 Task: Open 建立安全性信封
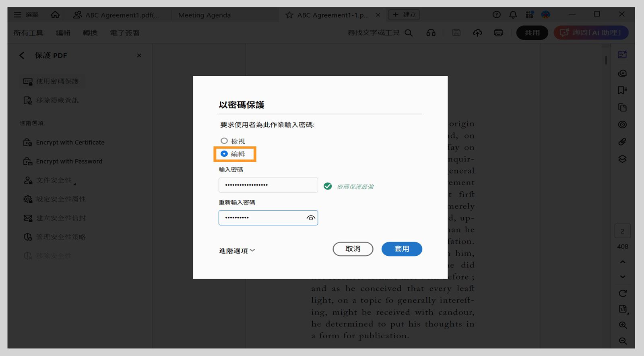(54, 218)
